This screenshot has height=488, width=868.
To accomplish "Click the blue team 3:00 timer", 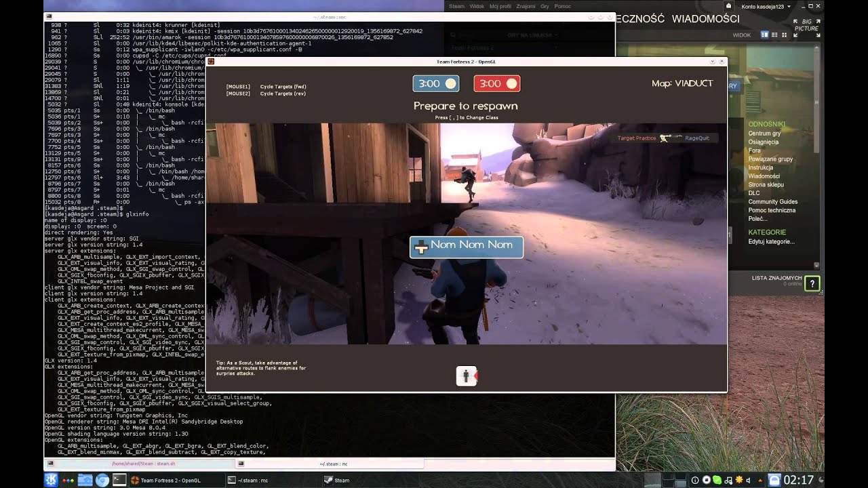I will click(x=436, y=83).
